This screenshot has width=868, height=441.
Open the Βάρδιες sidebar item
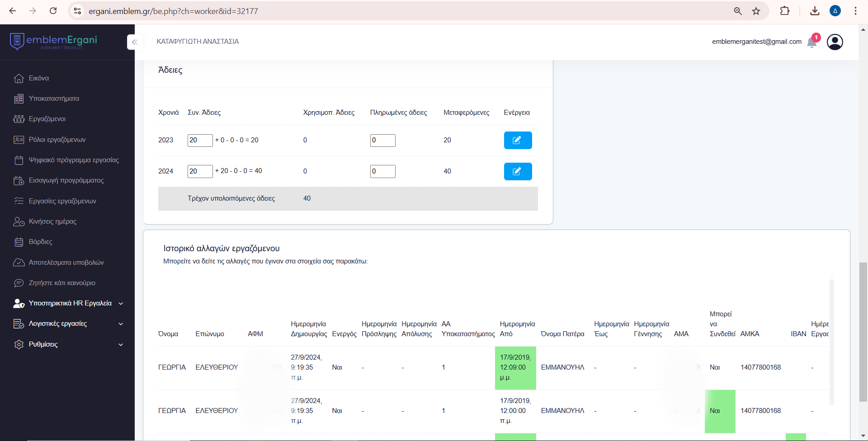point(40,242)
